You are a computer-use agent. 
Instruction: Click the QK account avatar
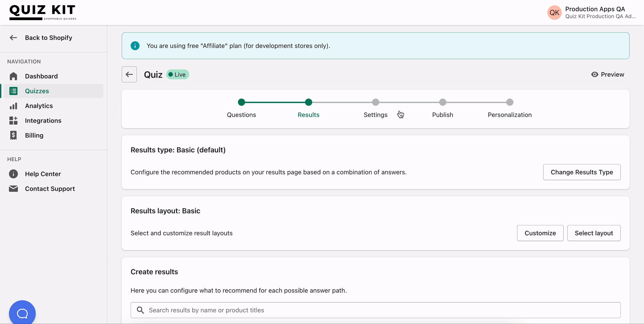click(554, 13)
